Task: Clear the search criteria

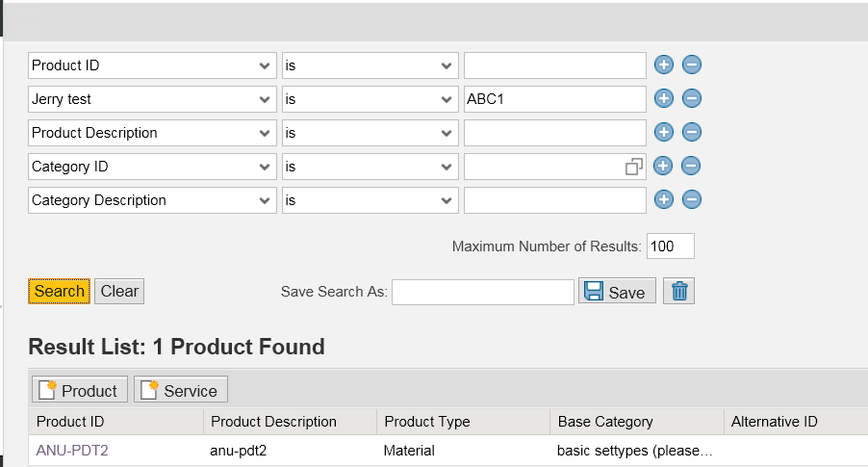Action: (x=119, y=292)
